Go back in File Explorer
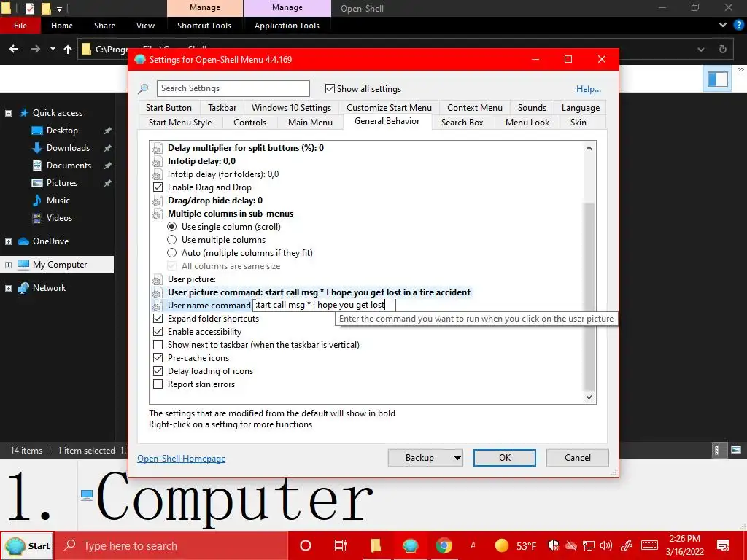Image resolution: width=747 pixels, height=560 pixels. [14, 49]
